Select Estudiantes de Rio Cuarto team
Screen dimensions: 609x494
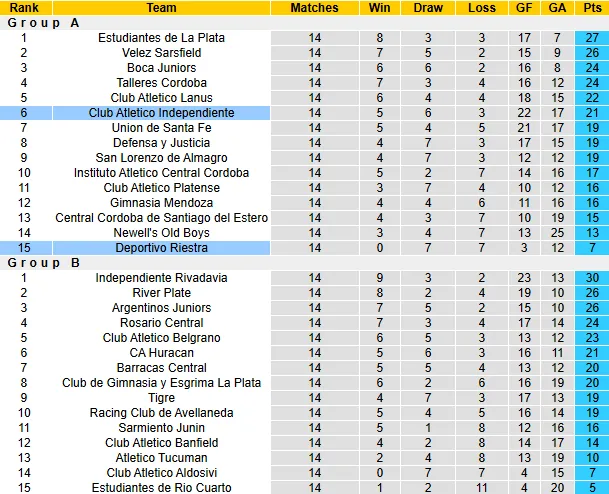[x=161, y=488]
